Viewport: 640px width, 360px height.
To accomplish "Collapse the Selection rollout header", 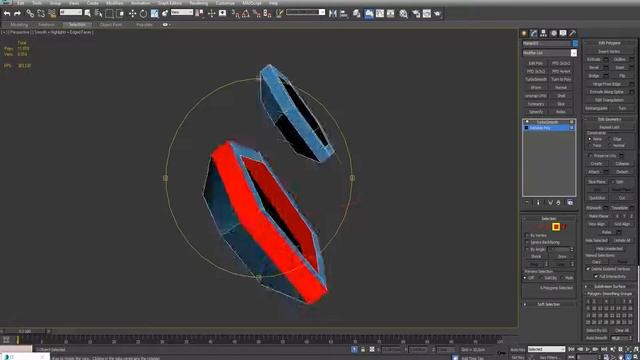I will tap(548, 219).
